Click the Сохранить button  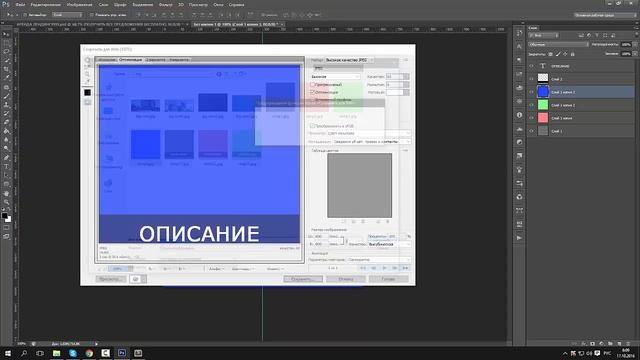coord(303,279)
